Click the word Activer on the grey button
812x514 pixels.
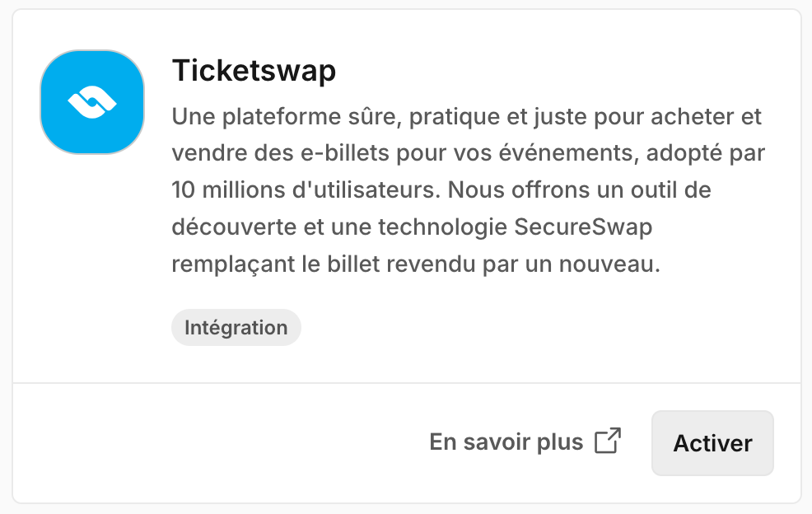[712, 443]
